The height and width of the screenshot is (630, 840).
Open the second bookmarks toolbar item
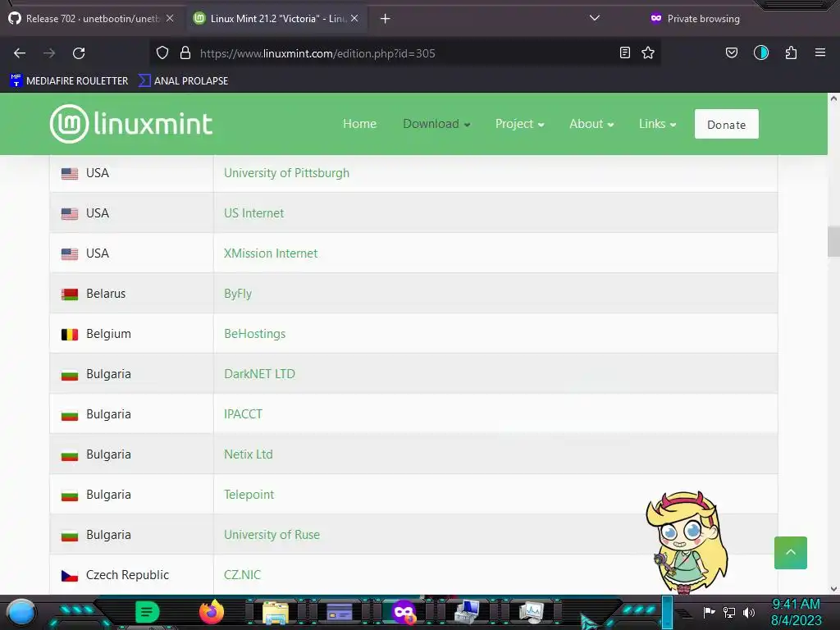183,81
